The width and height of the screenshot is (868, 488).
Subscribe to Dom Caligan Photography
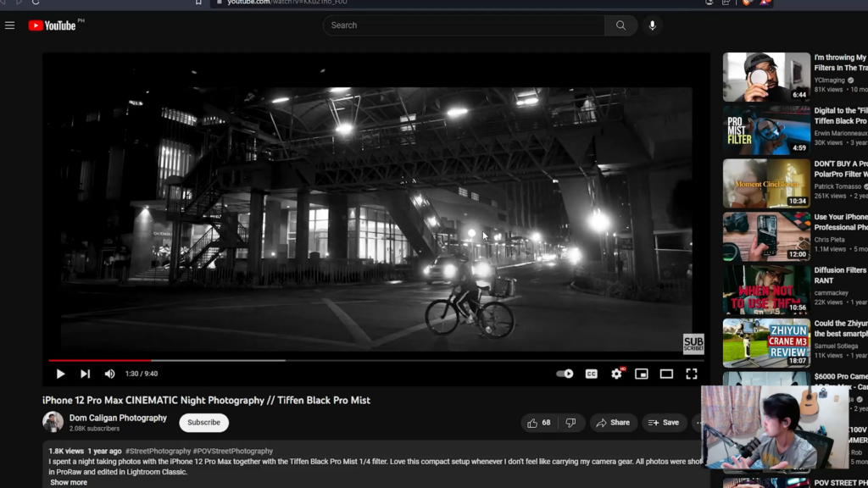point(203,423)
